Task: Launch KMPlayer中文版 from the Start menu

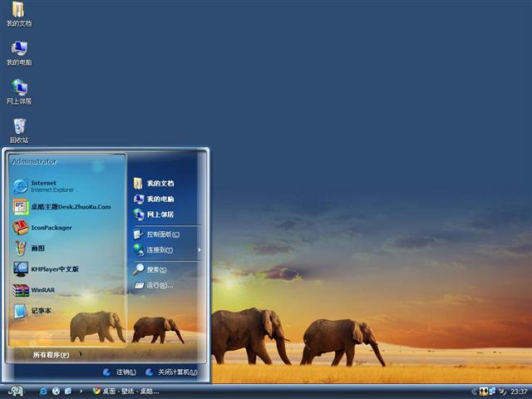Action: click(54, 269)
